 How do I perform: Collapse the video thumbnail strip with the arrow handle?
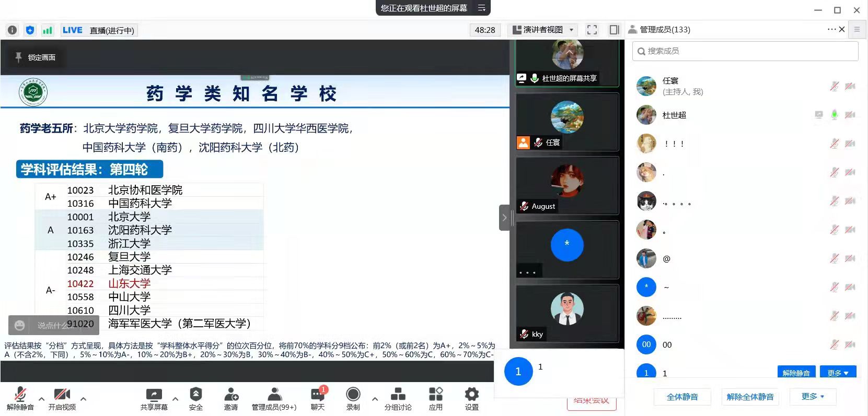[504, 218]
